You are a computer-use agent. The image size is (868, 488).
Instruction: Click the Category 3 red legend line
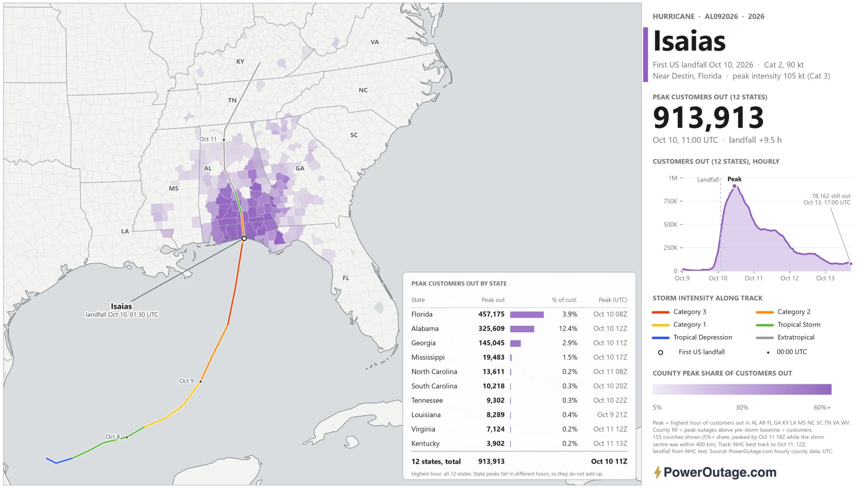coord(661,312)
